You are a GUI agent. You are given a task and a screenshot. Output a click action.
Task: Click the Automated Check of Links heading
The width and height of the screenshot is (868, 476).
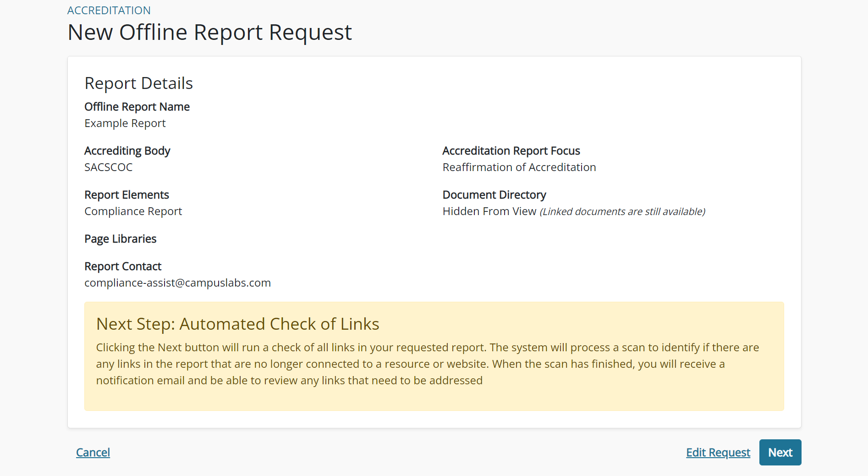237,324
